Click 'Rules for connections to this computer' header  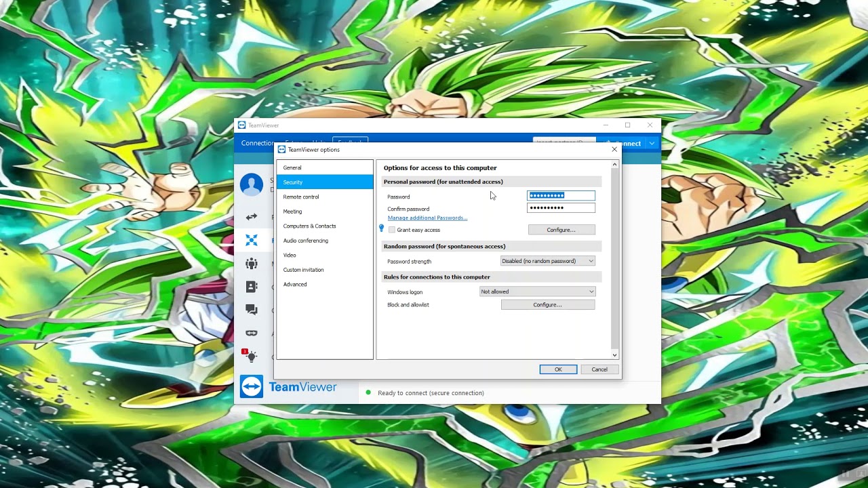tap(437, 277)
